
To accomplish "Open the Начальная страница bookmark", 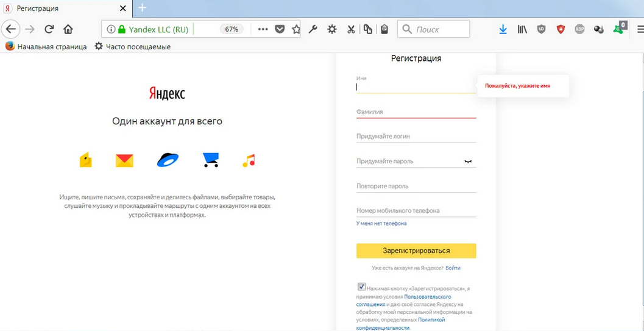I will (x=46, y=46).
